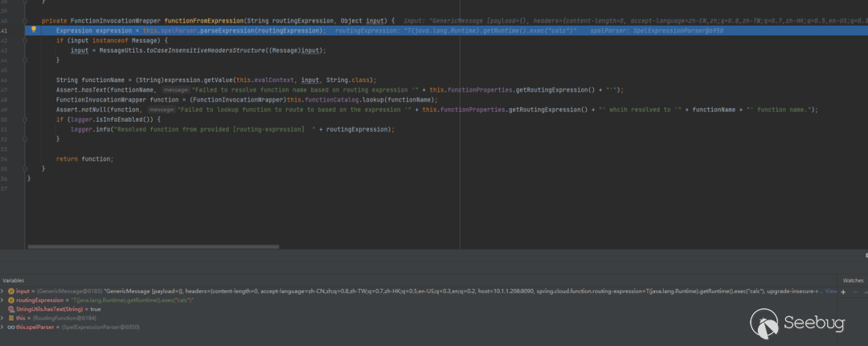Expand the input variable node

coord(3,291)
